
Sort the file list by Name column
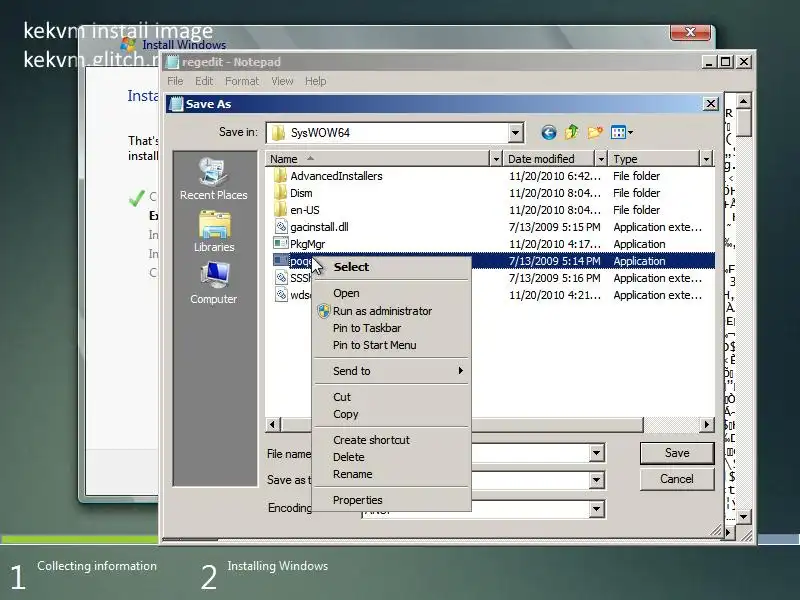(378, 159)
